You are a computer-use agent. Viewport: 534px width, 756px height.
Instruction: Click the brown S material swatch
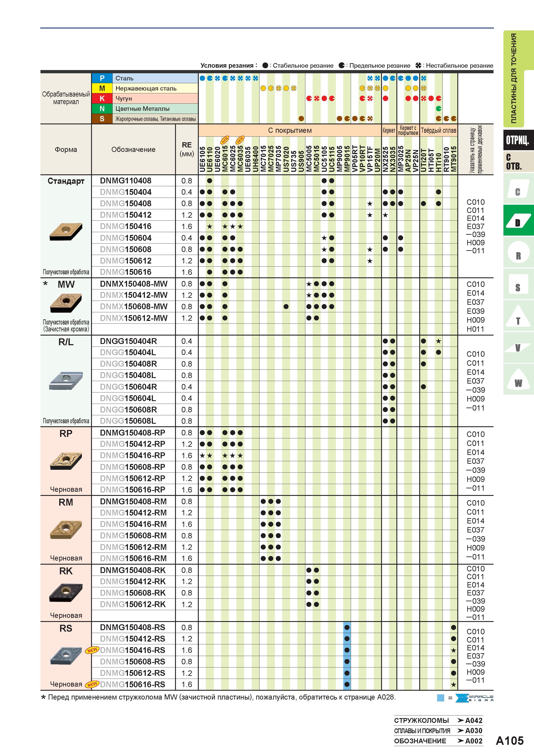click(102, 119)
